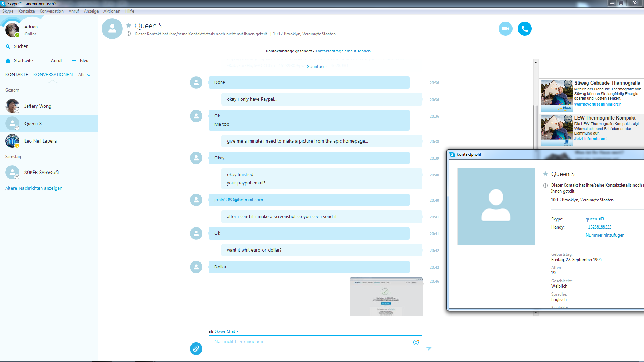Open the Skype menu

(8, 11)
